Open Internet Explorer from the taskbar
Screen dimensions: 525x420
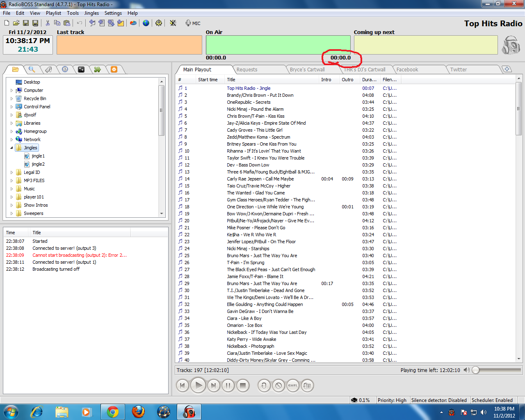click(37, 412)
